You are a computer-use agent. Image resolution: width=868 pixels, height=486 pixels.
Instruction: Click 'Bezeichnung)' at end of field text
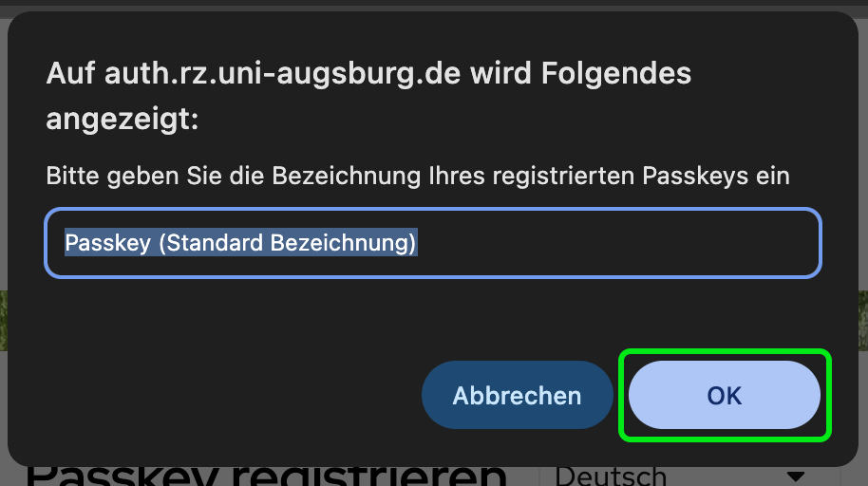343,243
